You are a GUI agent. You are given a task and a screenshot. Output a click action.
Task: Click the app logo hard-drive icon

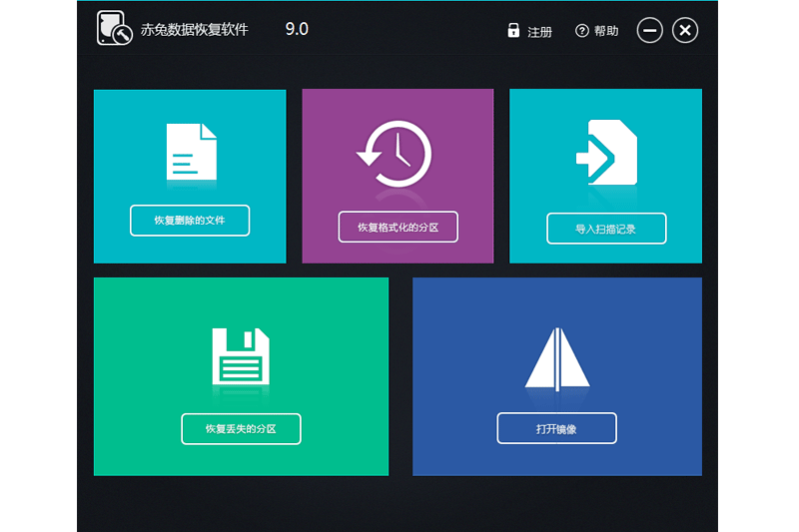[x=114, y=28]
